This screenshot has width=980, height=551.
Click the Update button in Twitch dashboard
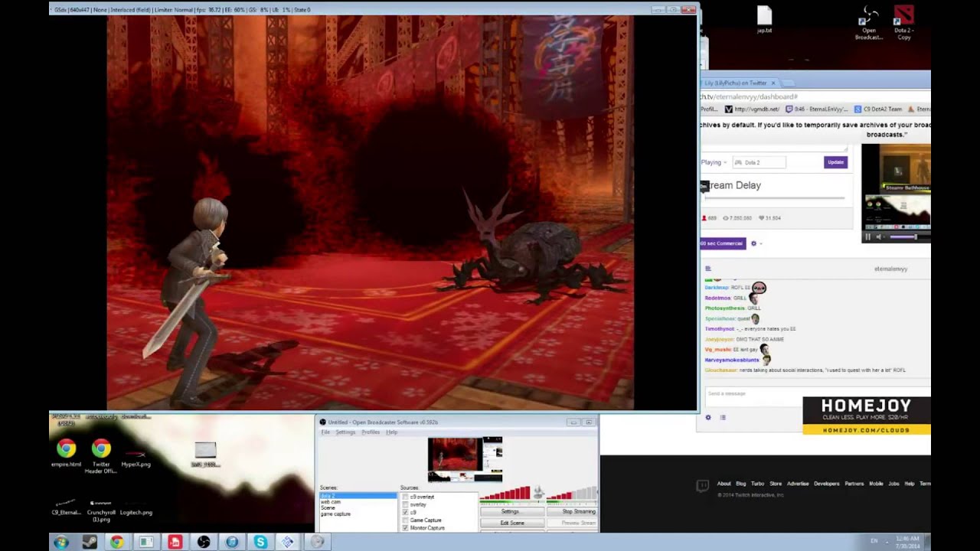(x=835, y=162)
